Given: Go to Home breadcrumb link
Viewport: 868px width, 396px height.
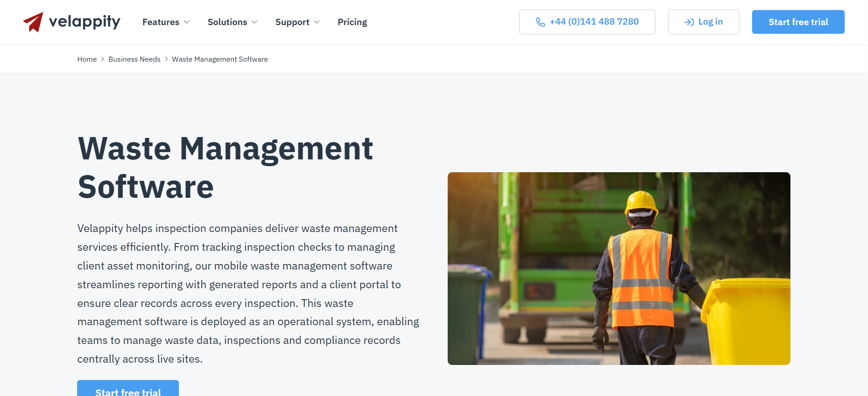Looking at the screenshot, I should coord(87,59).
